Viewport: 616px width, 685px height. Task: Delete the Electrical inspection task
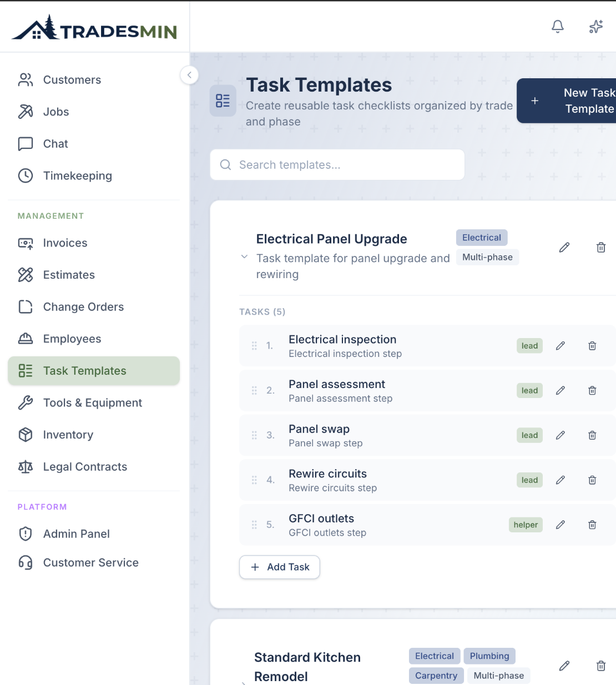click(x=592, y=346)
